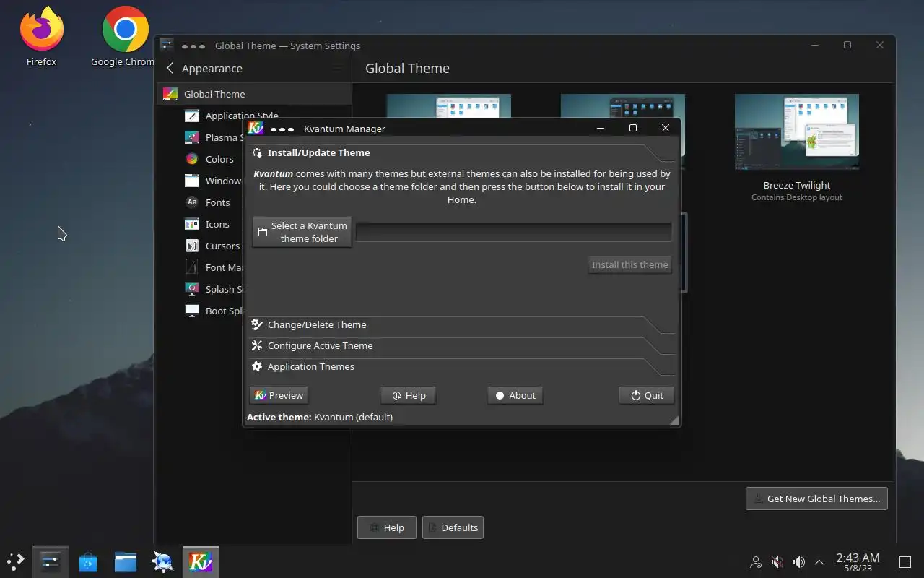Click the Icons sidebar icon

point(191,224)
